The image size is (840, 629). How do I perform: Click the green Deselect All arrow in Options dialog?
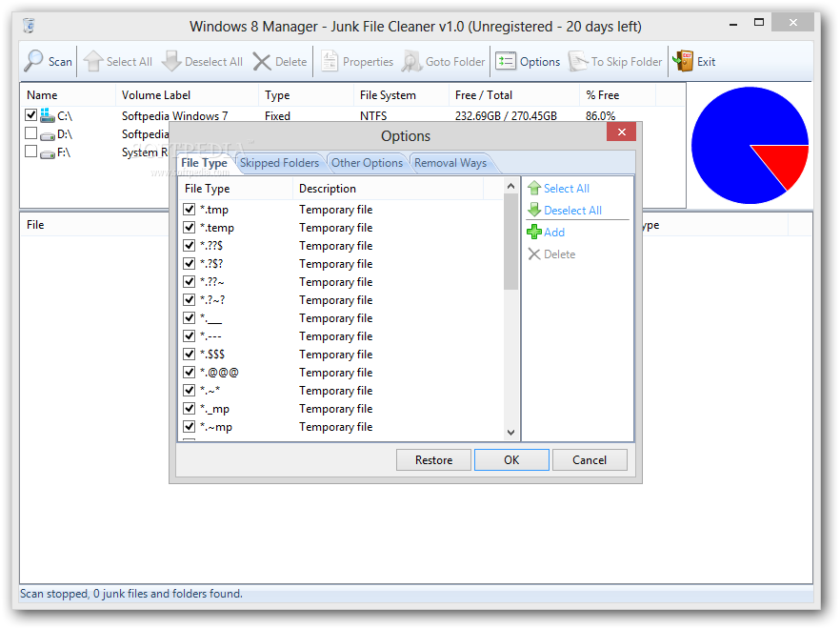(x=534, y=211)
